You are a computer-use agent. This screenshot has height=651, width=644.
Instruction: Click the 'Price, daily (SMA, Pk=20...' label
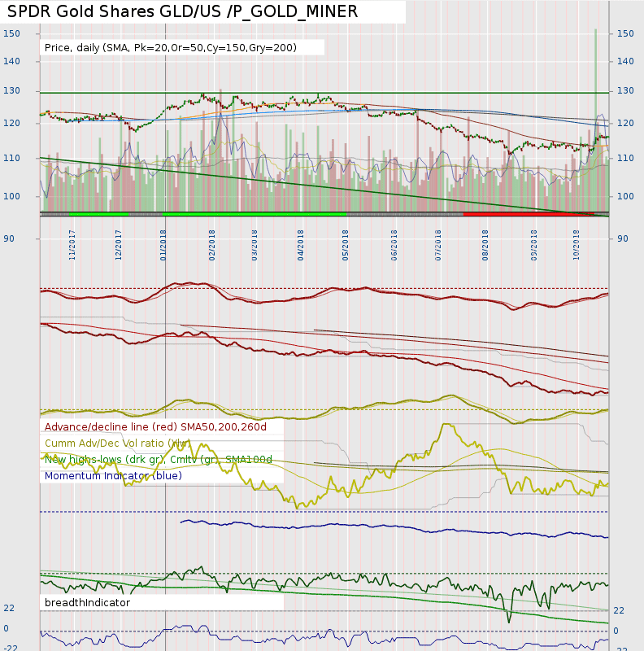pyautogui.click(x=171, y=48)
